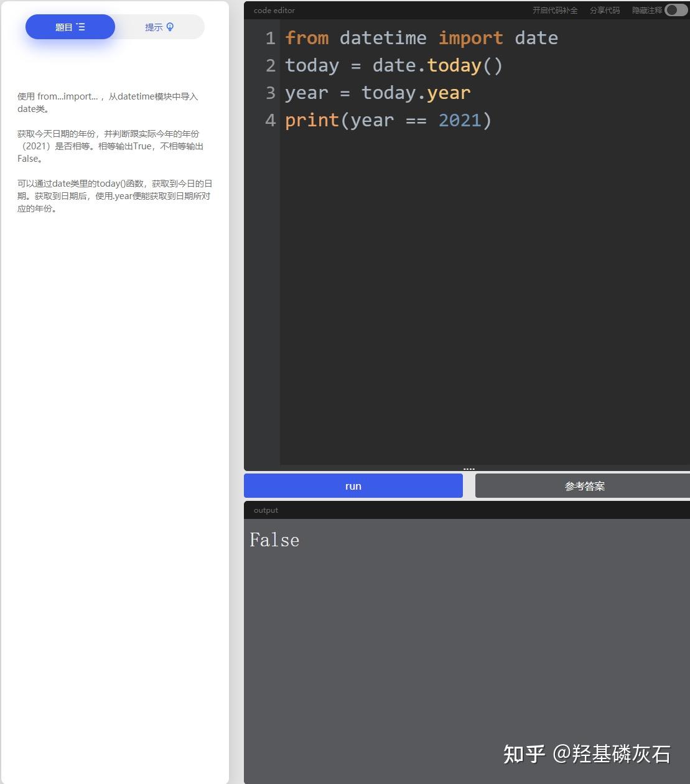Click the panel resize dots between editor and run
690x784 pixels.
tap(469, 468)
